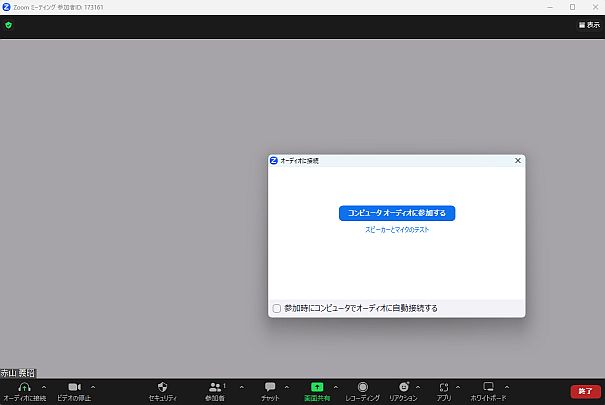Click green encryption shield icon
This screenshot has width=605, height=405.
click(x=8, y=25)
